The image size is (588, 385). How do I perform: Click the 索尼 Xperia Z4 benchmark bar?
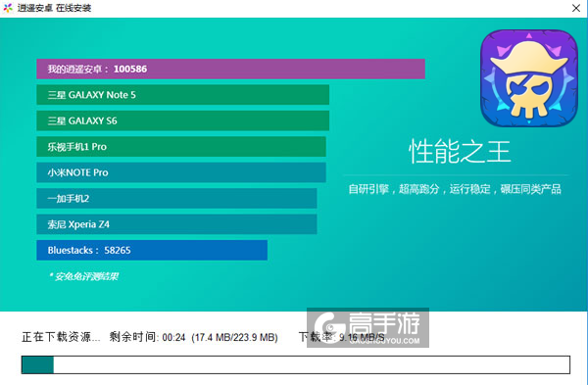[176, 224]
